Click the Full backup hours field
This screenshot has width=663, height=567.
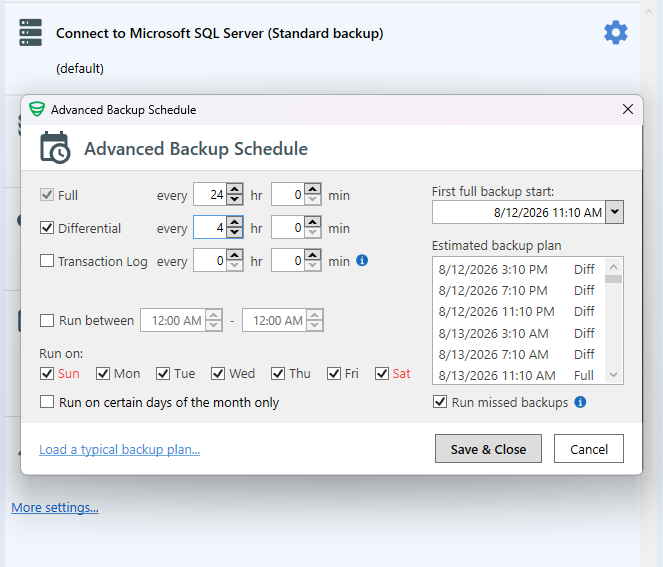[x=210, y=194]
